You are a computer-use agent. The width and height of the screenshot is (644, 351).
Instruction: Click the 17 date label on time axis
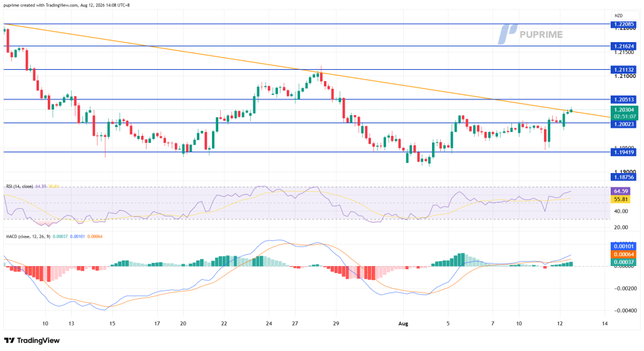click(157, 324)
